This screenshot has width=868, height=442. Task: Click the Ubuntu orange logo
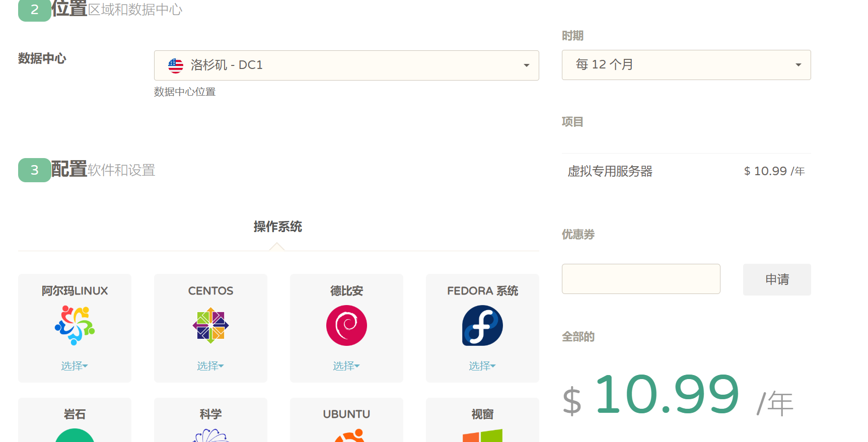click(x=349, y=436)
